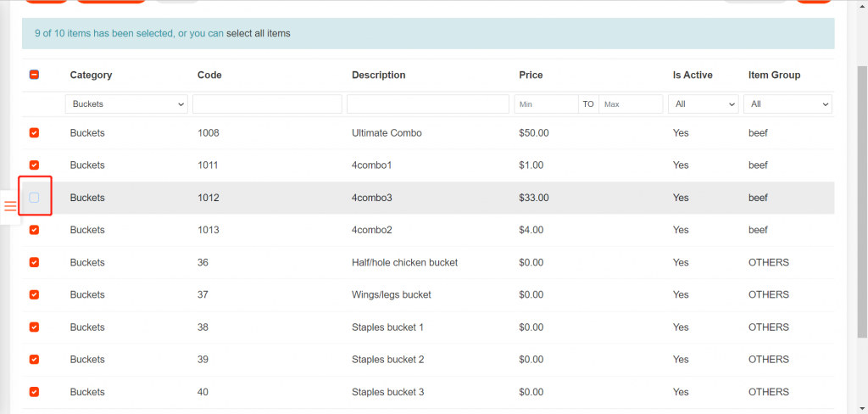Expand the Is Active filter dropdown
This screenshot has height=414, width=868.
pos(703,104)
